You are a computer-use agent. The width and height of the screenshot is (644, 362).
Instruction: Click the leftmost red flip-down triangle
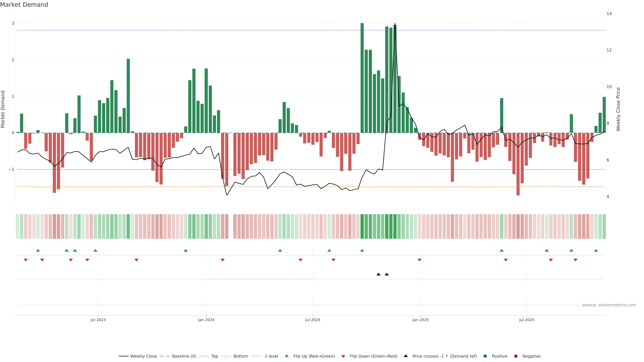tap(25, 260)
